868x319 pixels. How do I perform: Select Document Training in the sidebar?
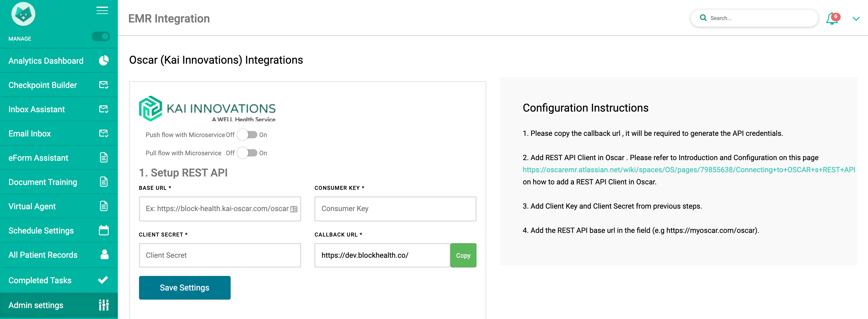(x=59, y=182)
